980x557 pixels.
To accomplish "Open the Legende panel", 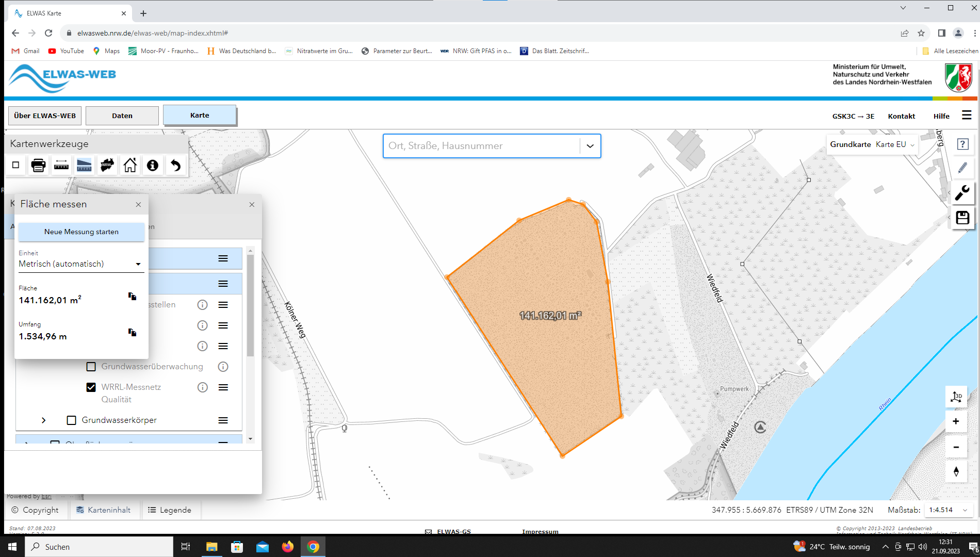I will tap(170, 510).
